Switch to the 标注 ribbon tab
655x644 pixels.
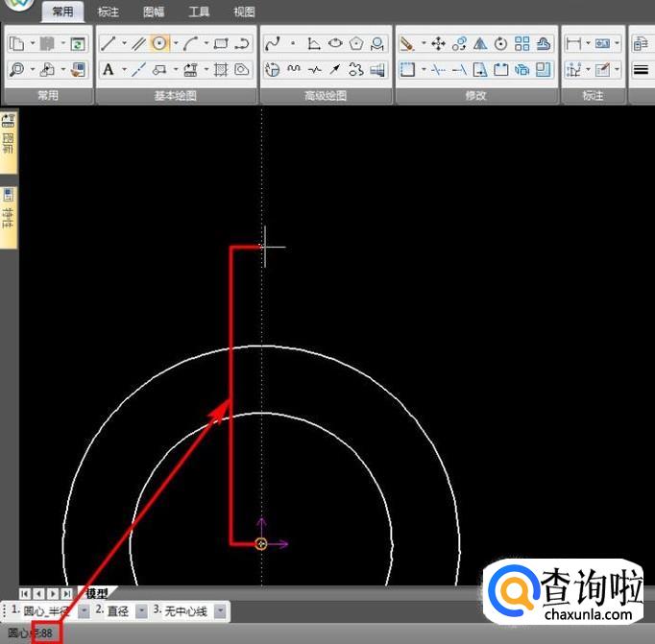pos(109,12)
